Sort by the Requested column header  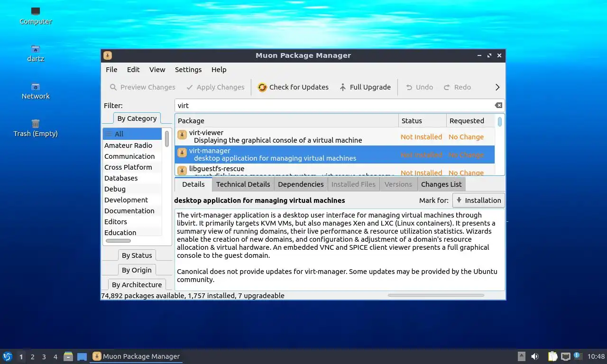470,121
